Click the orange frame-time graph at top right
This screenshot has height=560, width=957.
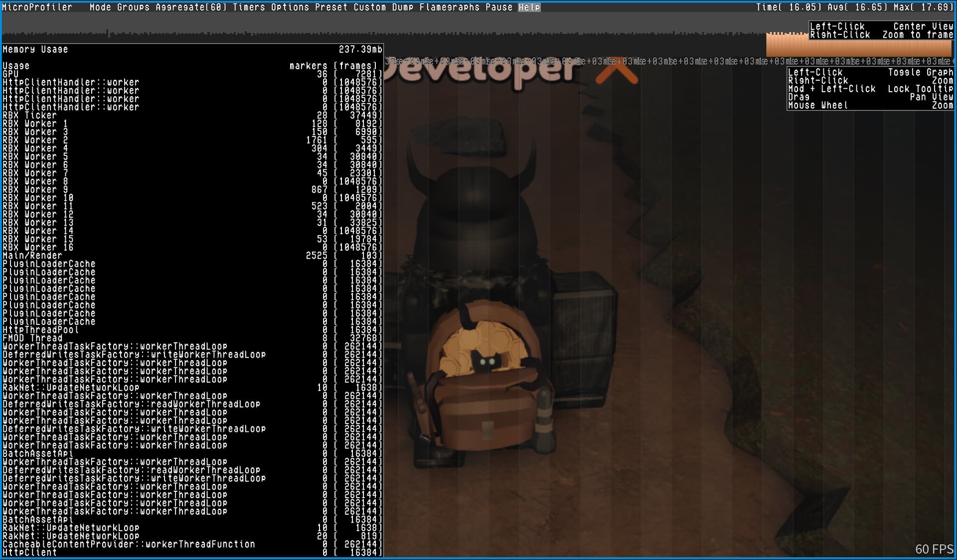pos(858,45)
